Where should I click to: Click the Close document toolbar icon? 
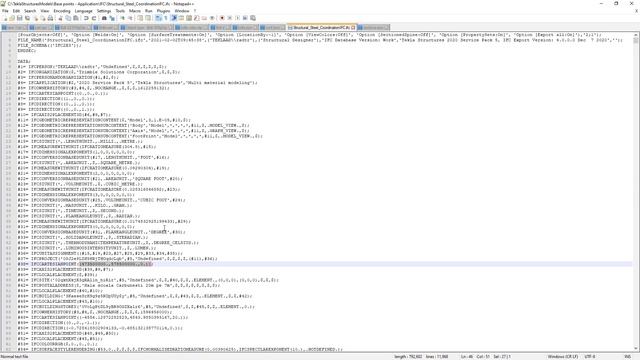tap(36, 18)
